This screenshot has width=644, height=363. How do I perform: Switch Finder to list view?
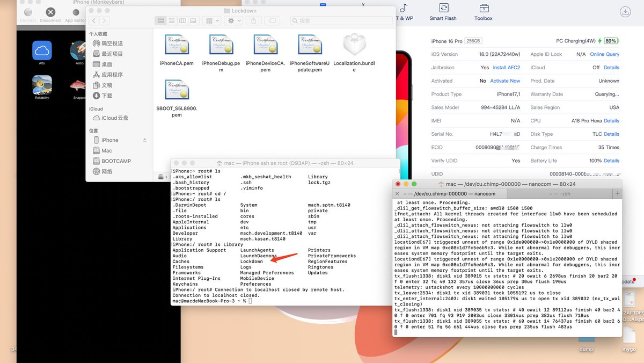click(x=172, y=20)
